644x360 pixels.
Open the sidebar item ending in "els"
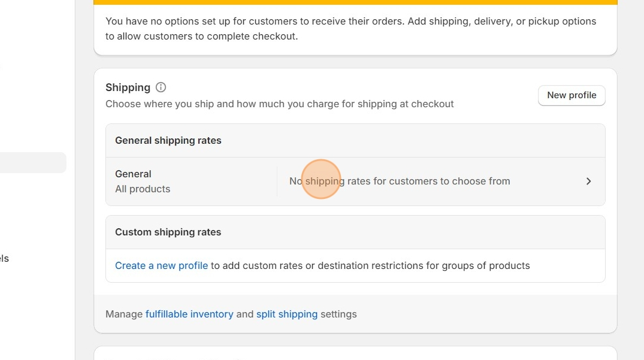5,259
